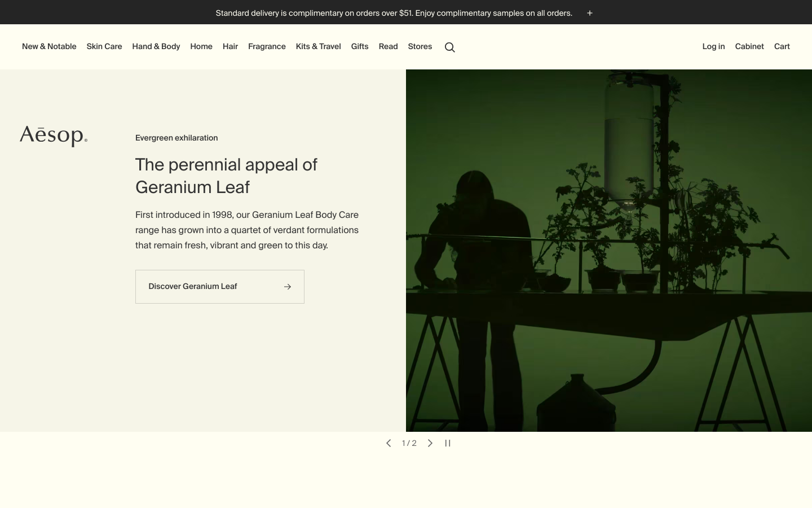This screenshot has height=508, width=812.
Task: Select Kits & Travel in navigation
Action: pos(318,47)
